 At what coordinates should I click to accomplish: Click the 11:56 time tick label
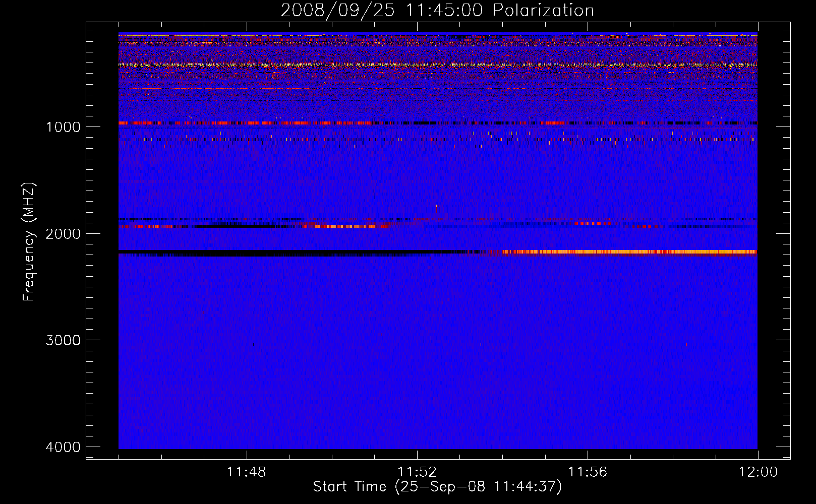point(588,472)
